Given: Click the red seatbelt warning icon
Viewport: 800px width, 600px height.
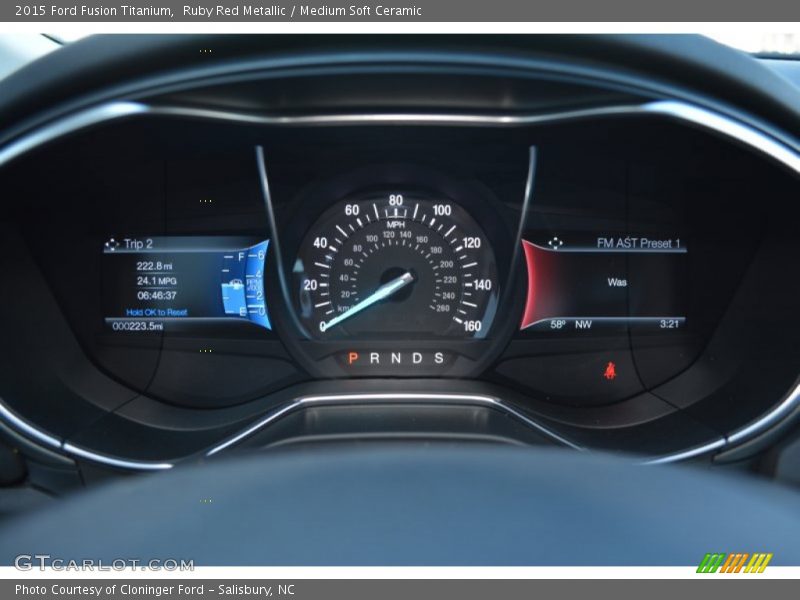Looking at the screenshot, I should pyautogui.click(x=609, y=371).
